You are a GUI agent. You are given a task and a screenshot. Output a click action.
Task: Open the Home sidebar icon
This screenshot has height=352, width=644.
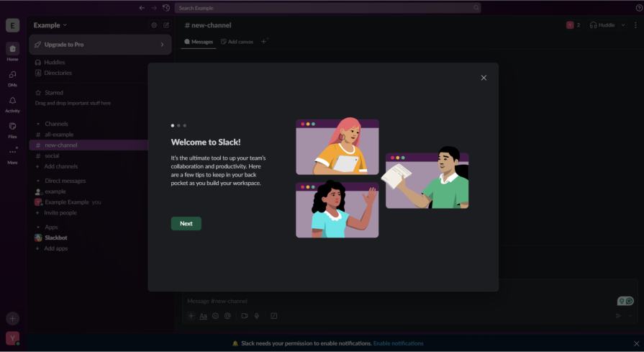(12, 52)
